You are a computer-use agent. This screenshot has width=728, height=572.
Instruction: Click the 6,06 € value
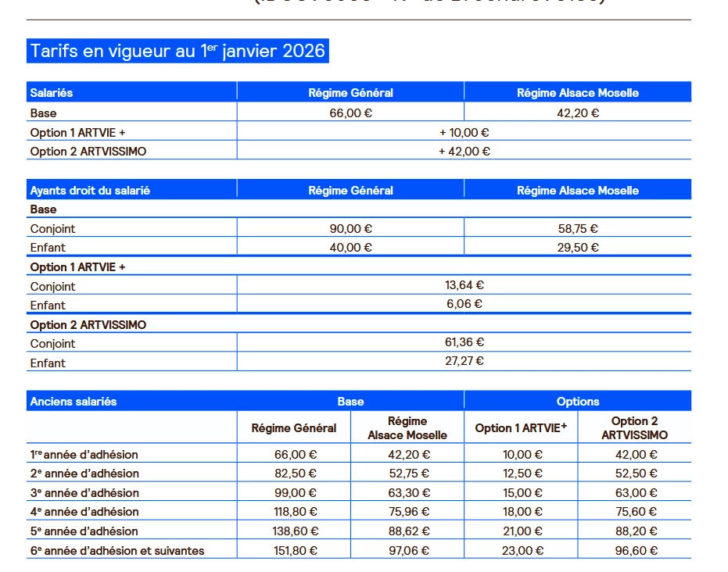click(x=464, y=304)
